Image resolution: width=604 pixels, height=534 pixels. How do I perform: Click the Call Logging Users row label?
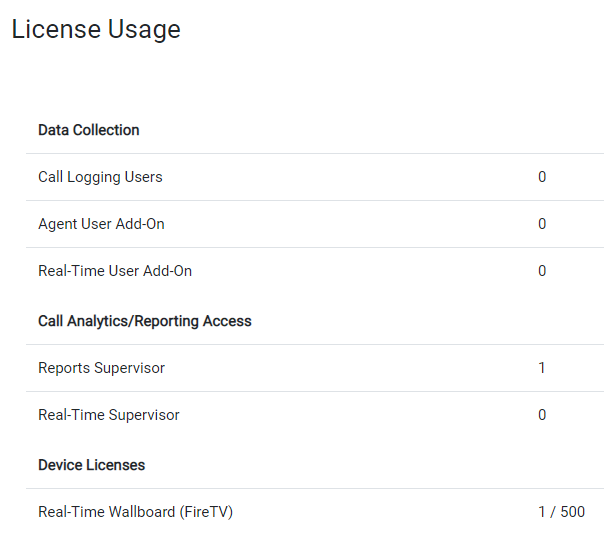[x=100, y=177]
